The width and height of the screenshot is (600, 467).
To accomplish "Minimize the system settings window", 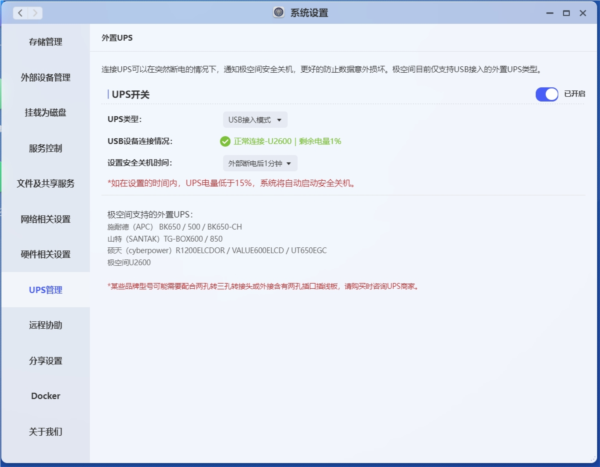I will 550,13.
